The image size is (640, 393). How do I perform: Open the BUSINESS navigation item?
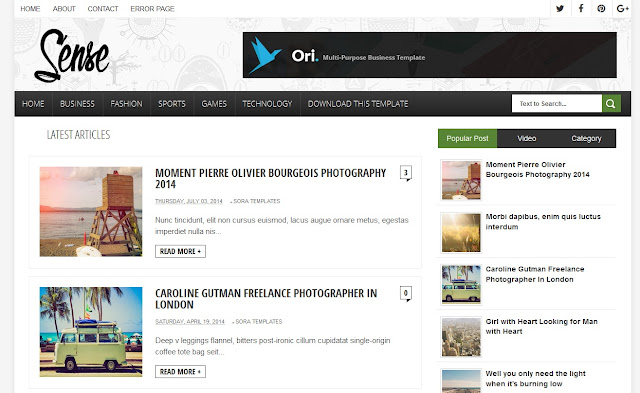pos(77,104)
